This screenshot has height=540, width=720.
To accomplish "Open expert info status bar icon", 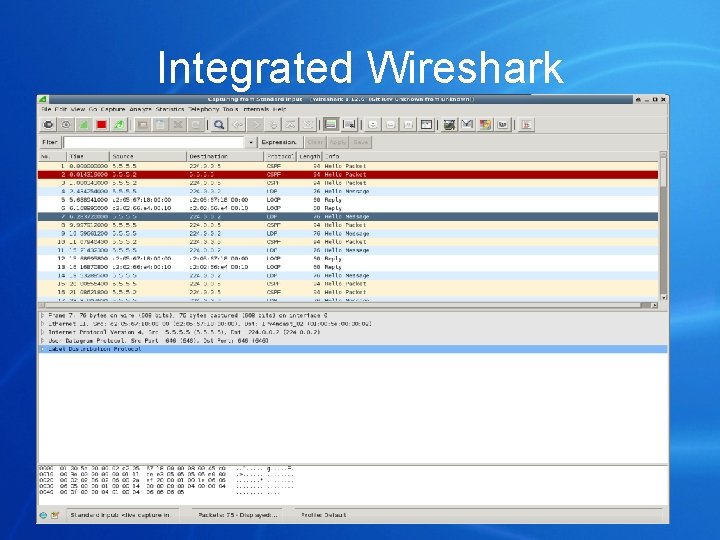I will [43, 515].
